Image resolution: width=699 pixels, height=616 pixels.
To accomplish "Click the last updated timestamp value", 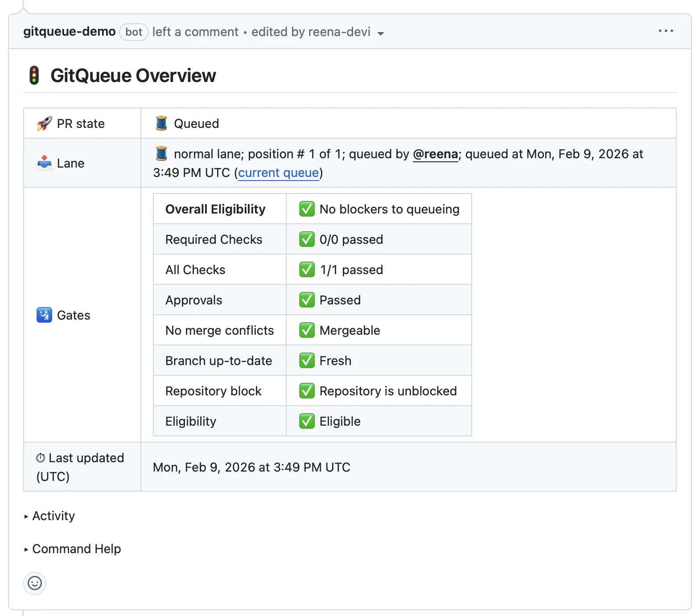I will (x=251, y=467).
